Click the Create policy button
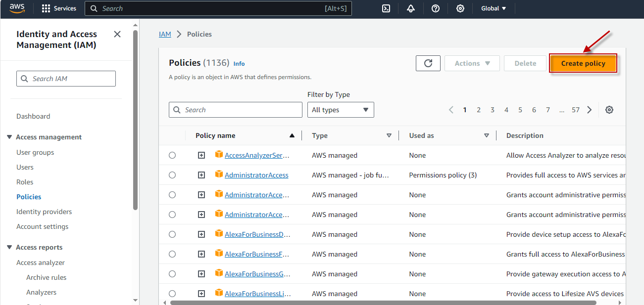The width and height of the screenshot is (644, 305). click(x=583, y=63)
